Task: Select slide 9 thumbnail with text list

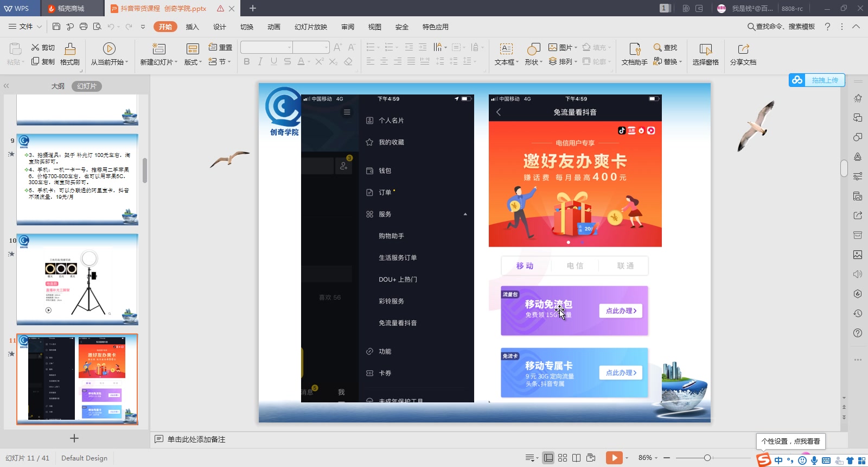Action: pos(77,180)
